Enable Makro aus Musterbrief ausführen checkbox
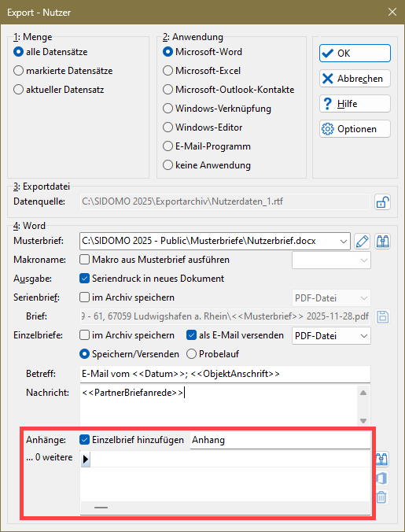405x532 pixels. 84,260
